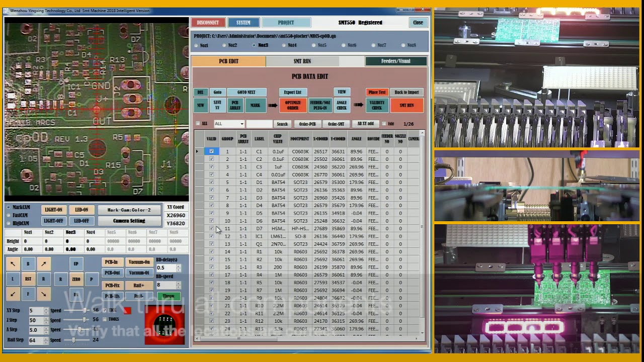Viewport: 644px width, 362px height.
Task: Select the FastCAM radio button
Action: click(9, 215)
